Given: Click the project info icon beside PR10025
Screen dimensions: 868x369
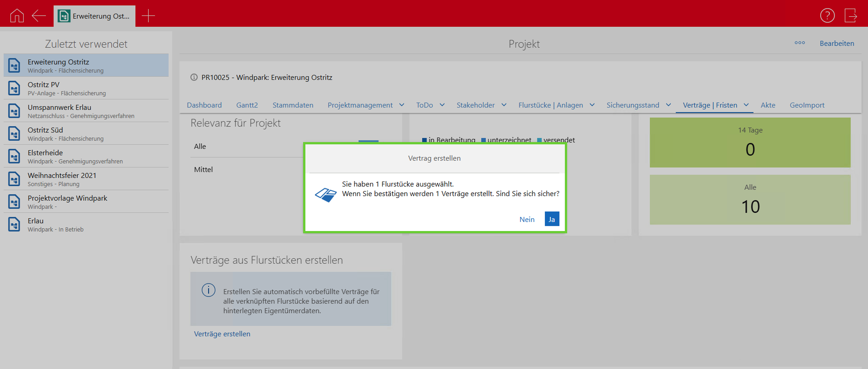Looking at the screenshot, I should point(194,77).
